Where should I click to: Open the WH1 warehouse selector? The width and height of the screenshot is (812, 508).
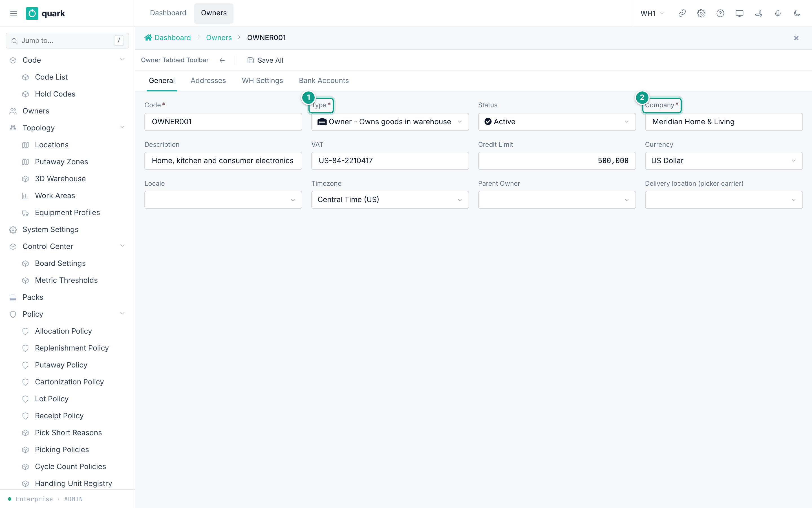[652, 14]
